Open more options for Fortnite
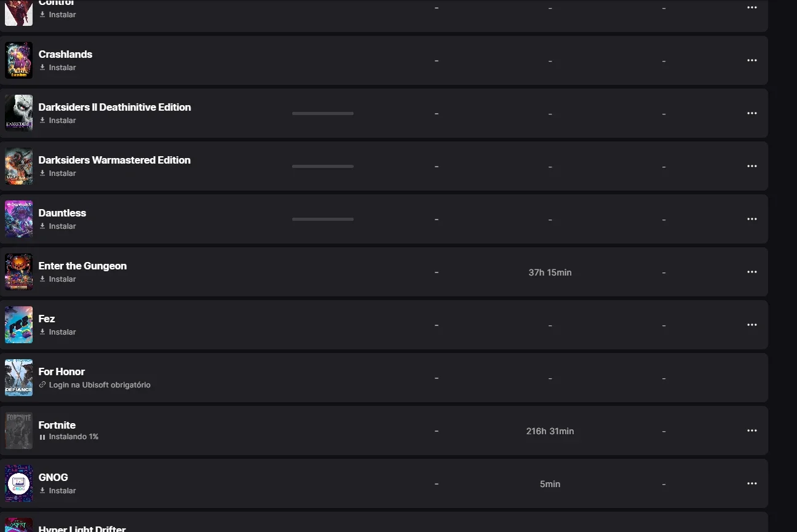The width and height of the screenshot is (797, 532). 751,431
